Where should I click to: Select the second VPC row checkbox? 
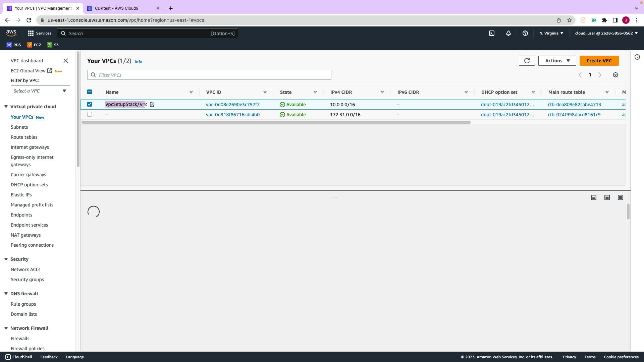pos(90,115)
